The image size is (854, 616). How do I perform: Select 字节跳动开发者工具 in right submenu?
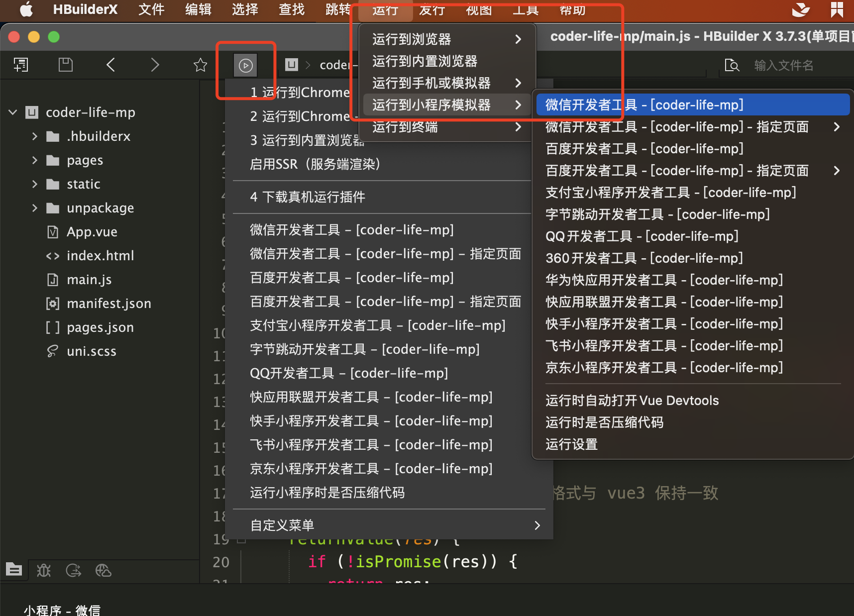tap(693, 214)
